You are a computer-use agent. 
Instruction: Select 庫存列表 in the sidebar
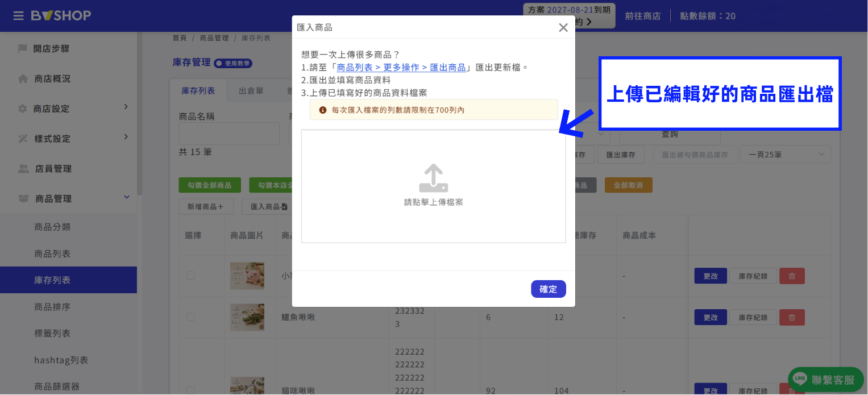tap(68, 280)
